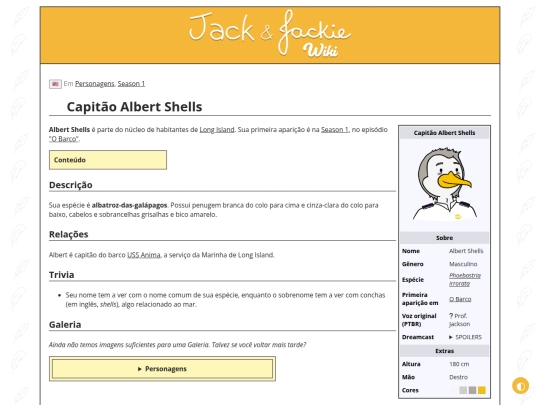This screenshot has height=405, width=540.
Task: Click the Prof. Jackson voice value
Action: [459, 320]
